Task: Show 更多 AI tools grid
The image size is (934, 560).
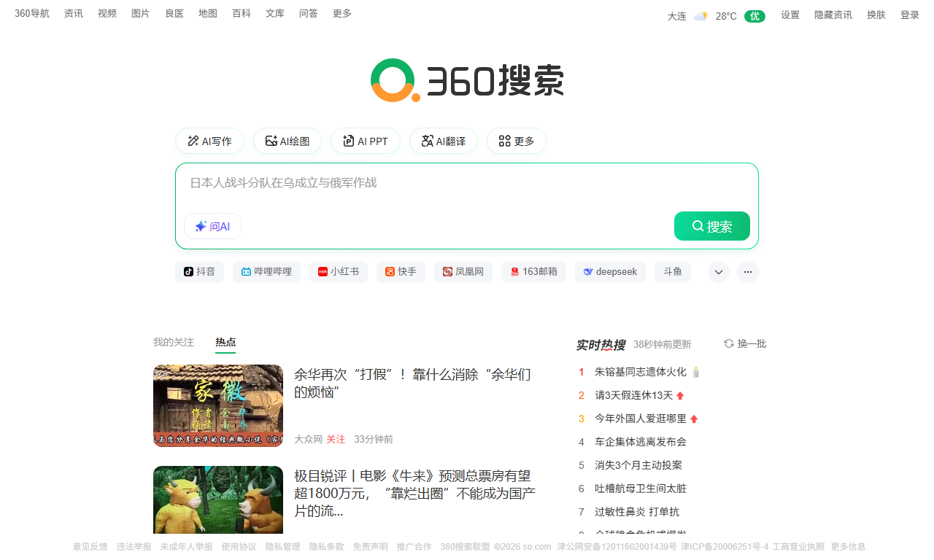Action: pyautogui.click(x=517, y=141)
